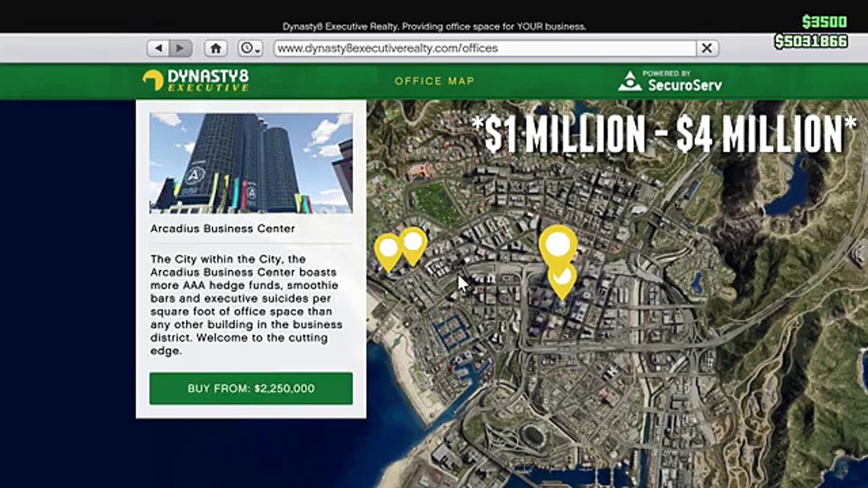Go to the browser home page icon

216,48
